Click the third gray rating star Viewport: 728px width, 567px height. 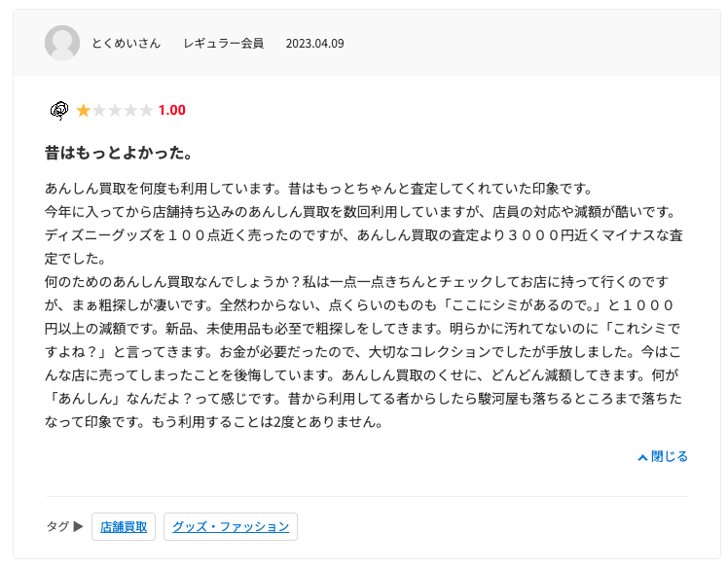114,110
